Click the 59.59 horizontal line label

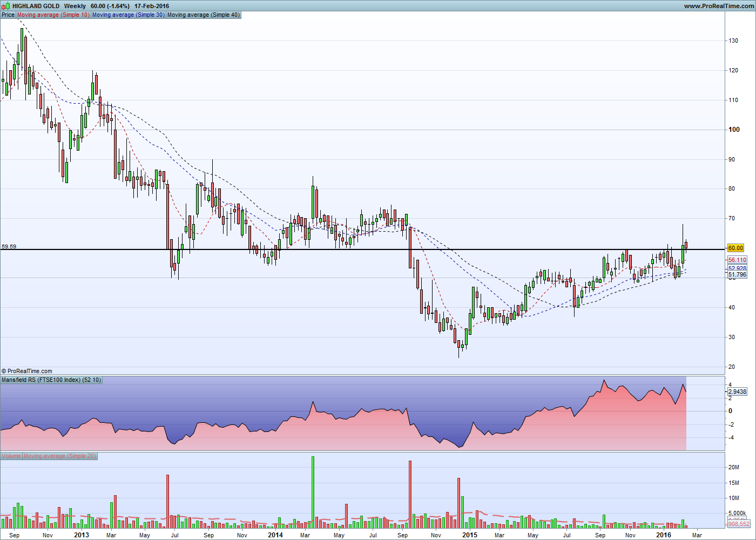click(x=9, y=246)
